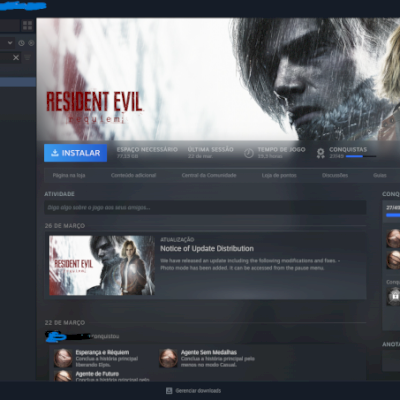Click Esperança e Réquiem achievement icon
This screenshot has height=400, width=400.
63,358
